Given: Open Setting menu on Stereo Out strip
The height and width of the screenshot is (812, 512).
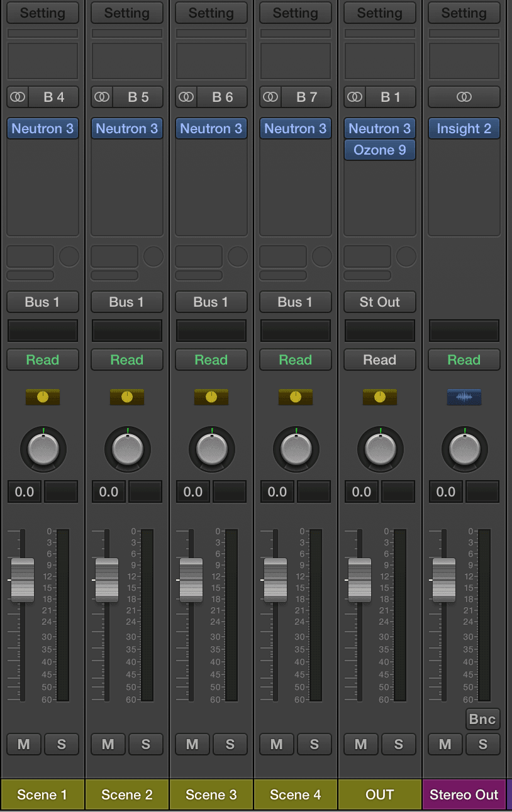Looking at the screenshot, I should pos(464,13).
